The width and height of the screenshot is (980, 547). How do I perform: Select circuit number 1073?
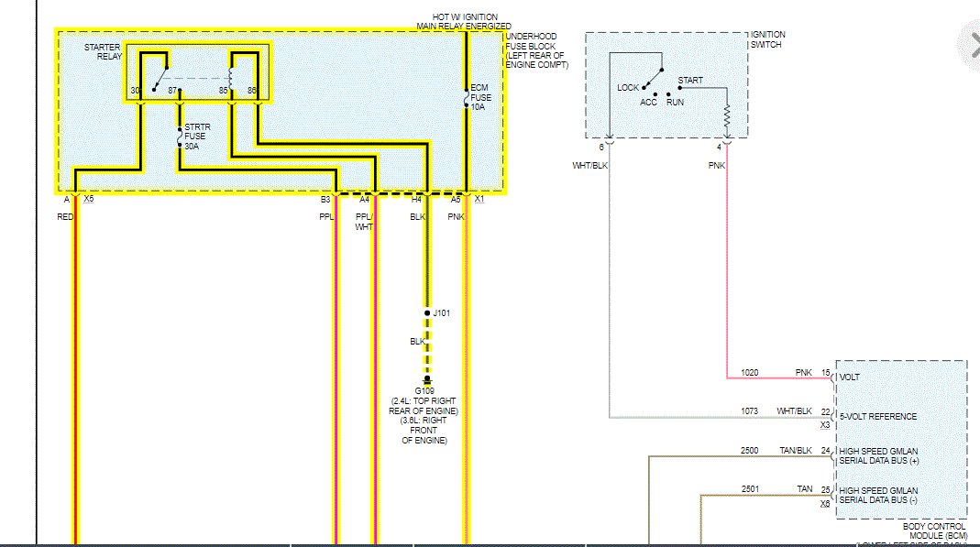pyautogui.click(x=749, y=410)
